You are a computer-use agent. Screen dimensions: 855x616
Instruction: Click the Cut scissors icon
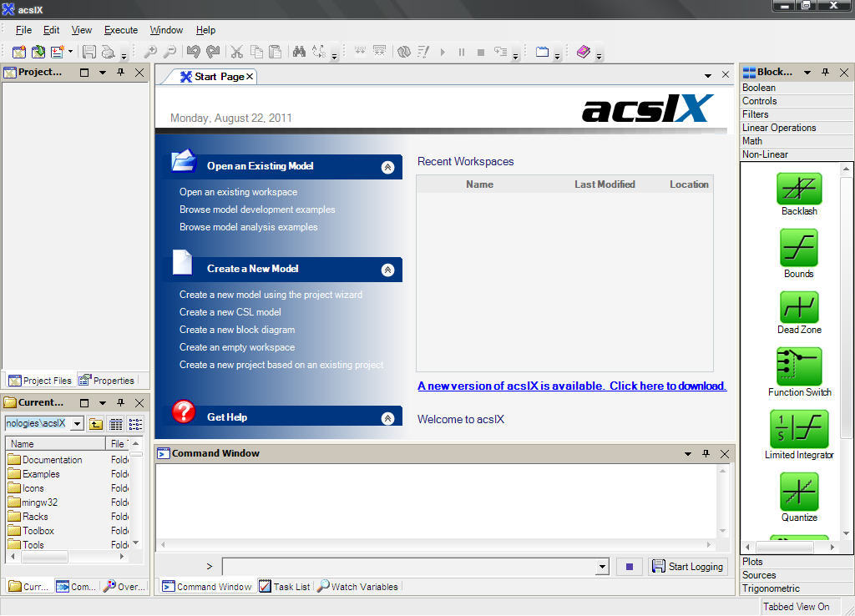coord(236,52)
